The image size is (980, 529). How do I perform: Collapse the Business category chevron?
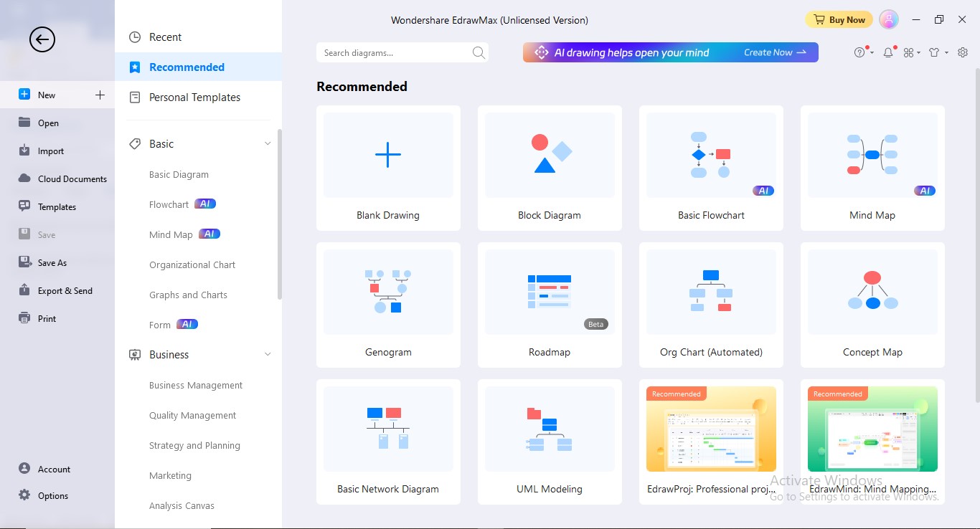(268, 355)
